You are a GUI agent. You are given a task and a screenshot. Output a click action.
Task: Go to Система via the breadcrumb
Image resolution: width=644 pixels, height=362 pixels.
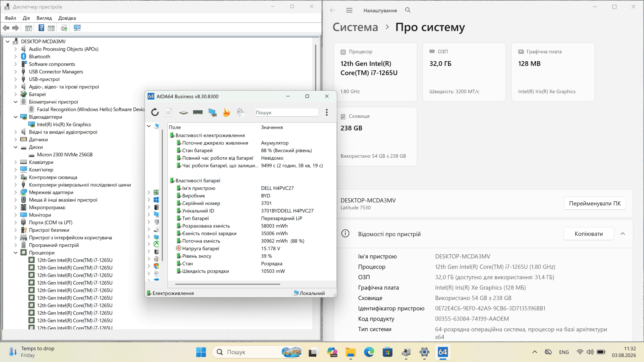(x=355, y=27)
